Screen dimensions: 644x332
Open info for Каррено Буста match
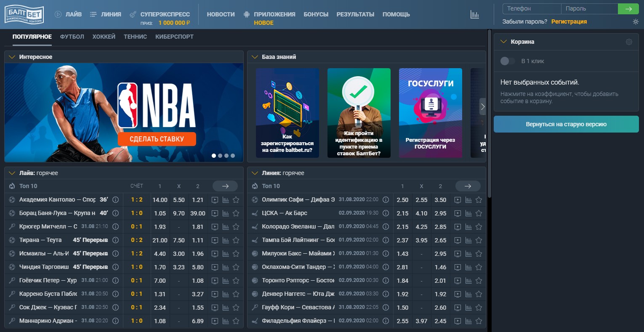coord(115,294)
